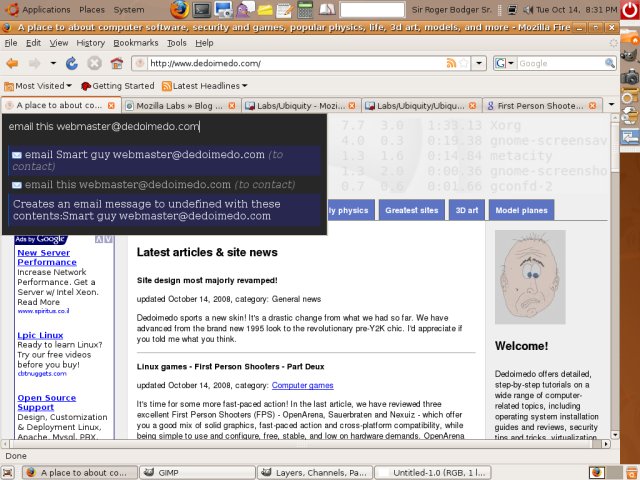Click the Show Desktop button in bottom panel
Image resolution: width=640 pixels, height=480 pixels.
coord(8,472)
